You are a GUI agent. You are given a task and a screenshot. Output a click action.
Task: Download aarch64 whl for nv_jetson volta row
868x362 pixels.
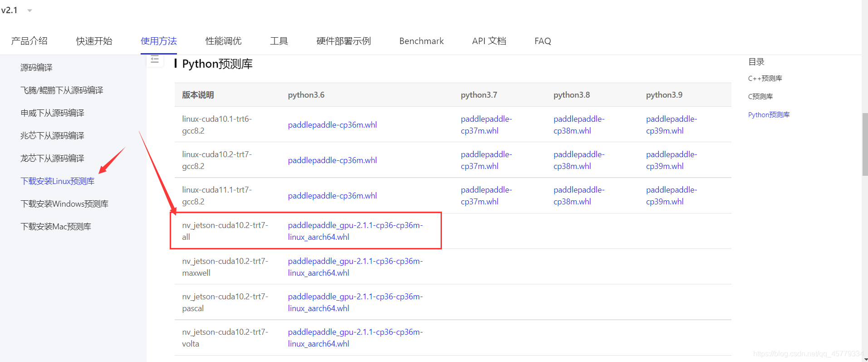click(x=355, y=338)
